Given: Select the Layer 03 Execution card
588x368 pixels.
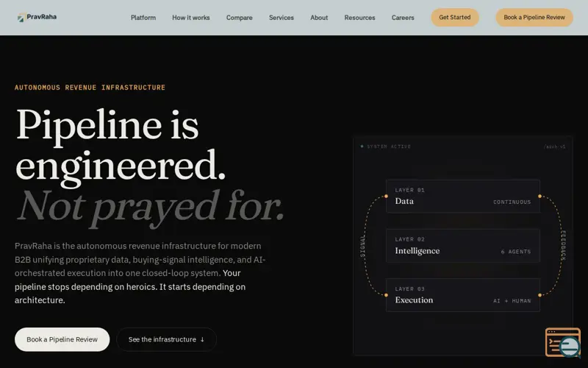Looking at the screenshot, I should pyautogui.click(x=463, y=295).
